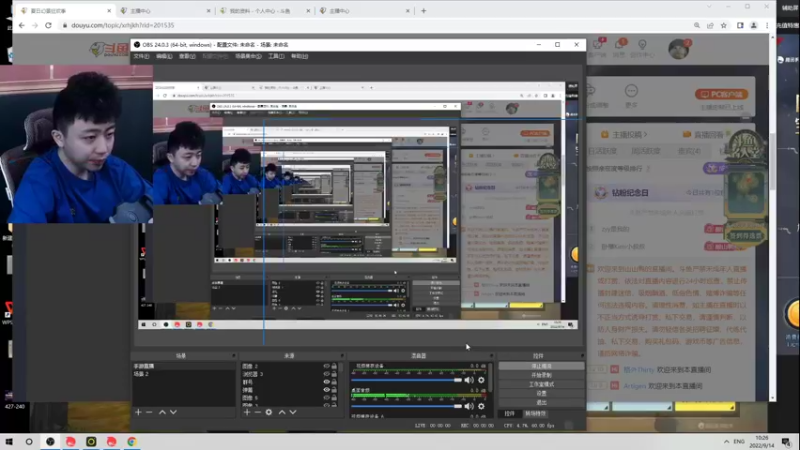Open Chrome side panel icon
Screen dimensions: 800x450
(x=740, y=25)
